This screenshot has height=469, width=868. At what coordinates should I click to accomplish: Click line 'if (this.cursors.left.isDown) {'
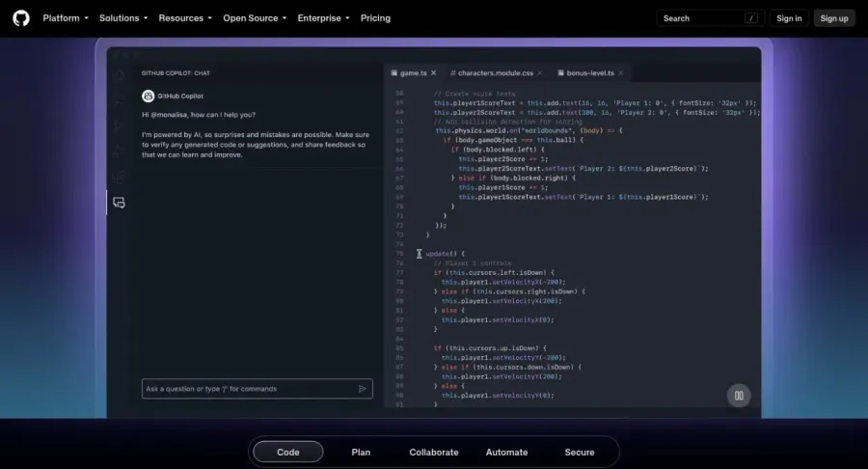tap(494, 272)
